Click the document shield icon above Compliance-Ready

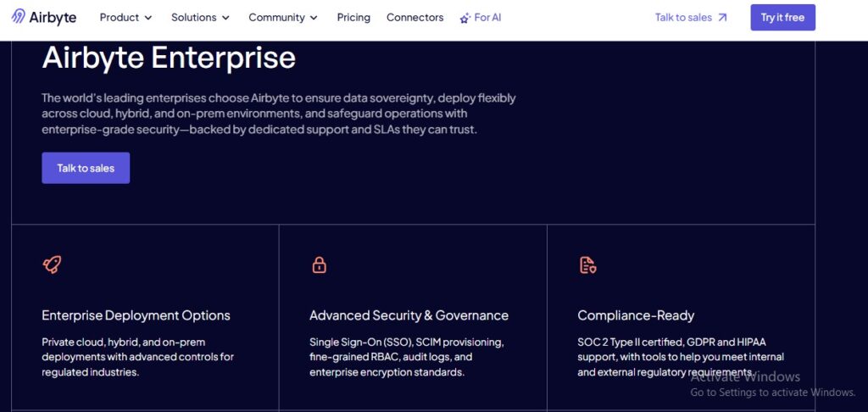click(587, 265)
